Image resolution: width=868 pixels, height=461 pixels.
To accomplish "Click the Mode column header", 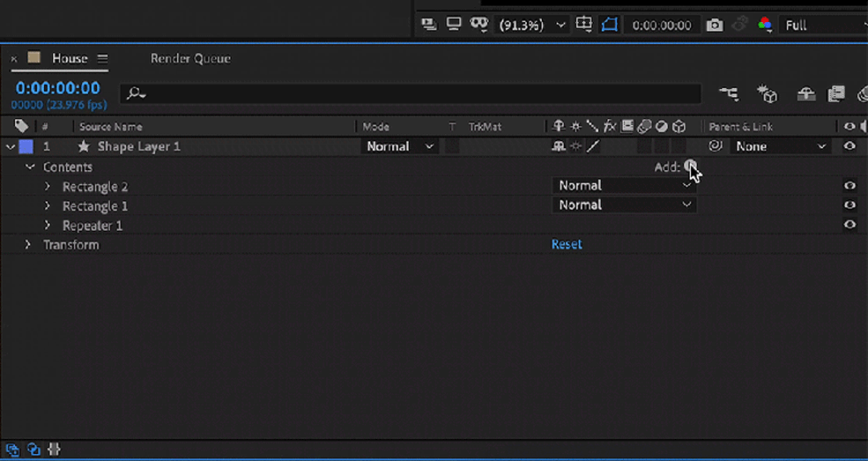I will click(x=376, y=127).
